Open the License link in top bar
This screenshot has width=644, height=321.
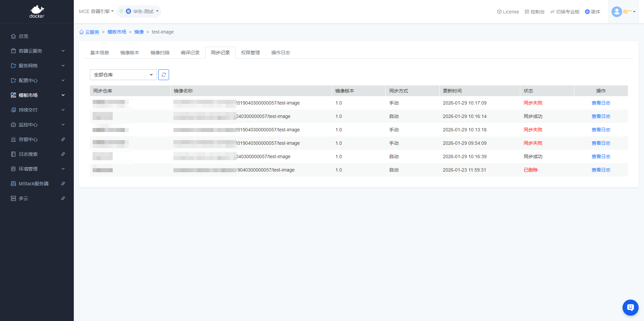pos(508,12)
